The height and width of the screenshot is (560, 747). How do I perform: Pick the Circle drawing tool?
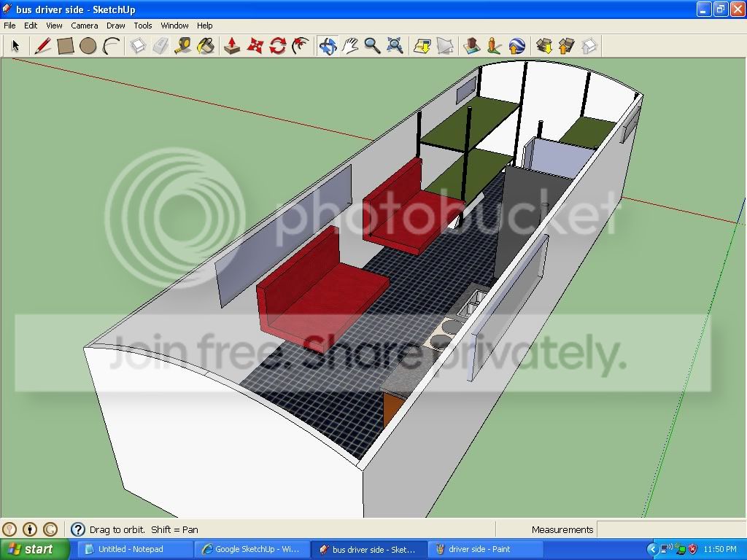pyautogui.click(x=88, y=46)
